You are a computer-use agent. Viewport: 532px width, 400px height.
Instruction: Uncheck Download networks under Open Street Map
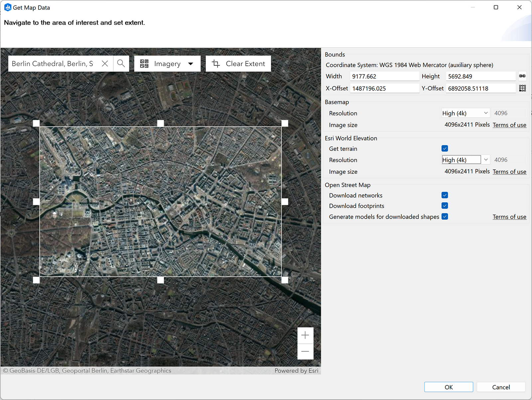(x=445, y=195)
